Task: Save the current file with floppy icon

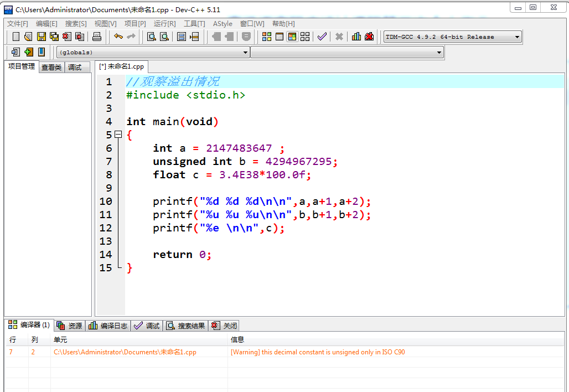Action: pyautogui.click(x=42, y=37)
